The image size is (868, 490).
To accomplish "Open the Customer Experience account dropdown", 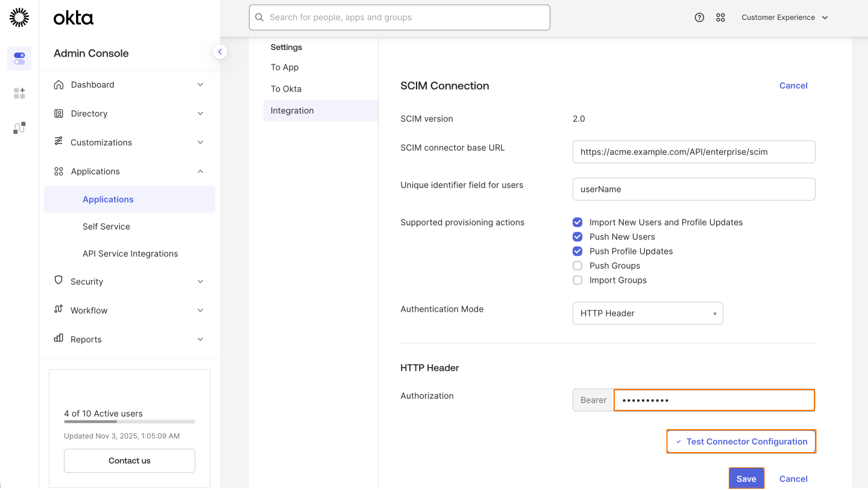I will tap(784, 17).
